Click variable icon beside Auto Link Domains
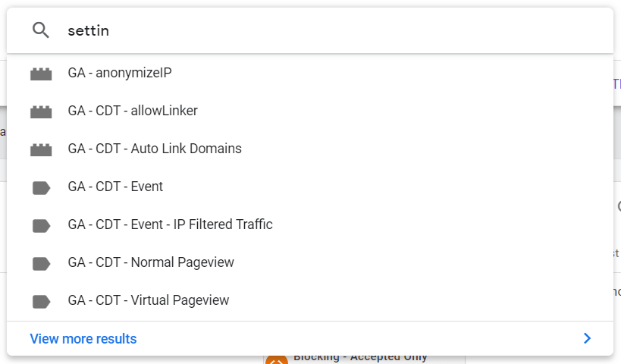621x364 pixels. click(x=41, y=149)
